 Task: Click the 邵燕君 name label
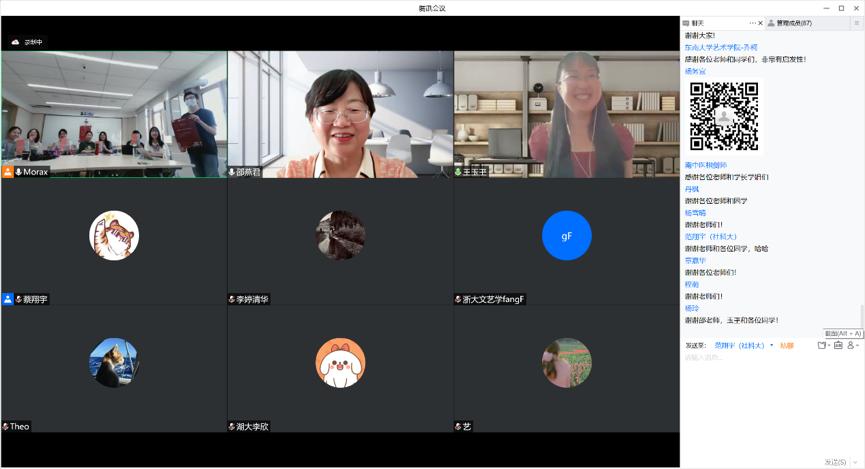click(x=248, y=172)
